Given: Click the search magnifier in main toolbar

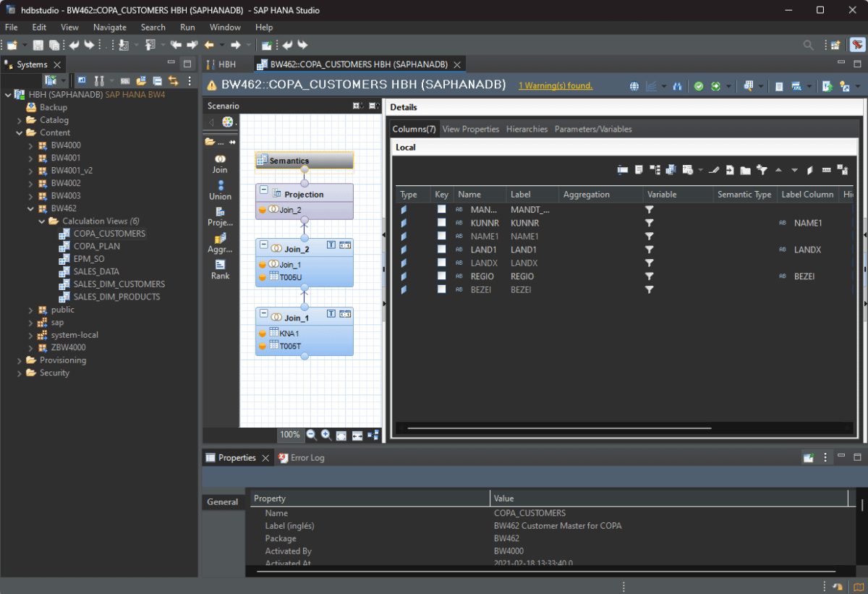Looking at the screenshot, I should pyautogui.click(x=809, y=45).
